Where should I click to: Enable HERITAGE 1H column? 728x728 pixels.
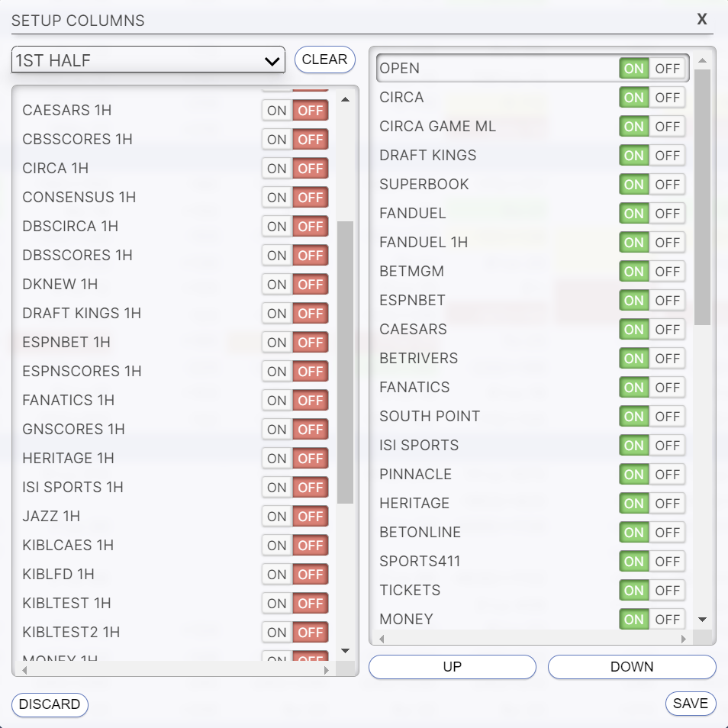pyautogui.click(x=277, y=459)
